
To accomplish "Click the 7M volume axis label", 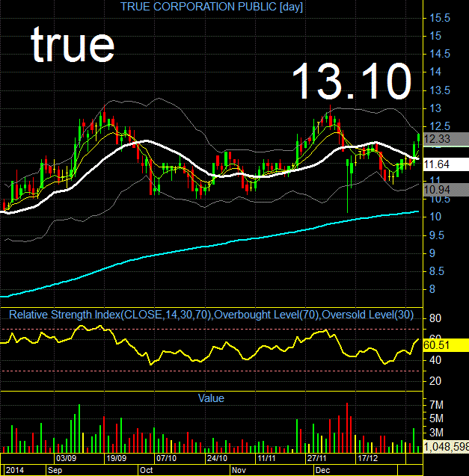I will point(437,405).
